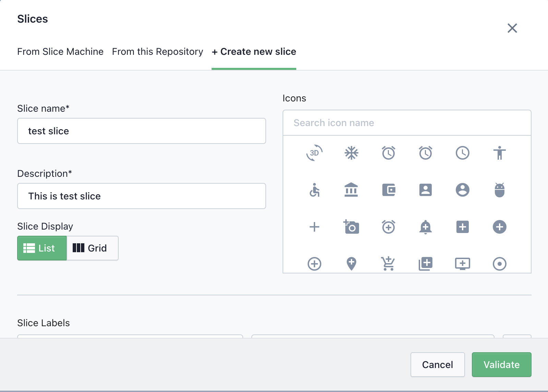Screen dimensions: 548x392
Task: Switch slice display to Grid
Action: (x=92, y=248)
